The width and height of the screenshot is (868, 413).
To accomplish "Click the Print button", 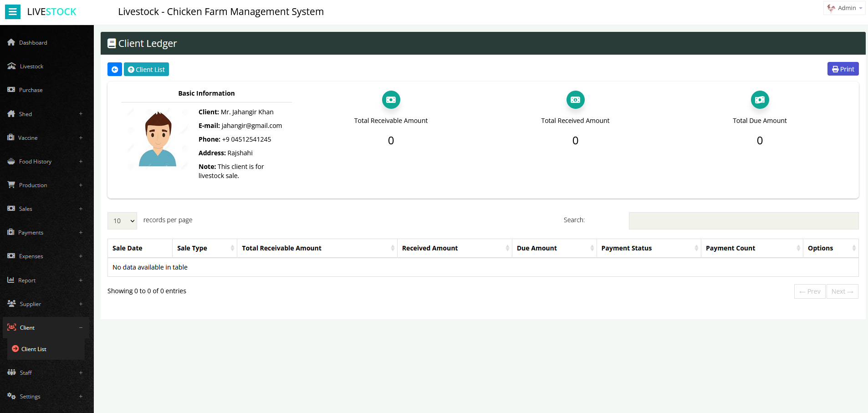I will coord(842,69).
